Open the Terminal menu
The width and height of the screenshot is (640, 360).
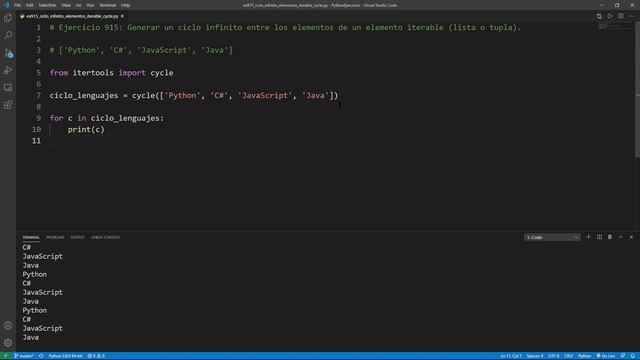point(108,5)
